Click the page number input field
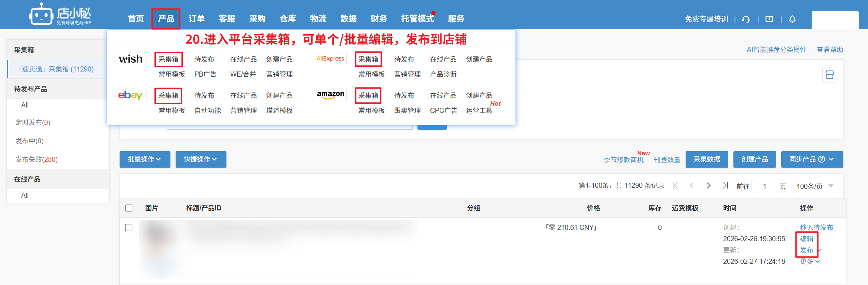Viewport: 868px width, 285px height. pos(764,186)
